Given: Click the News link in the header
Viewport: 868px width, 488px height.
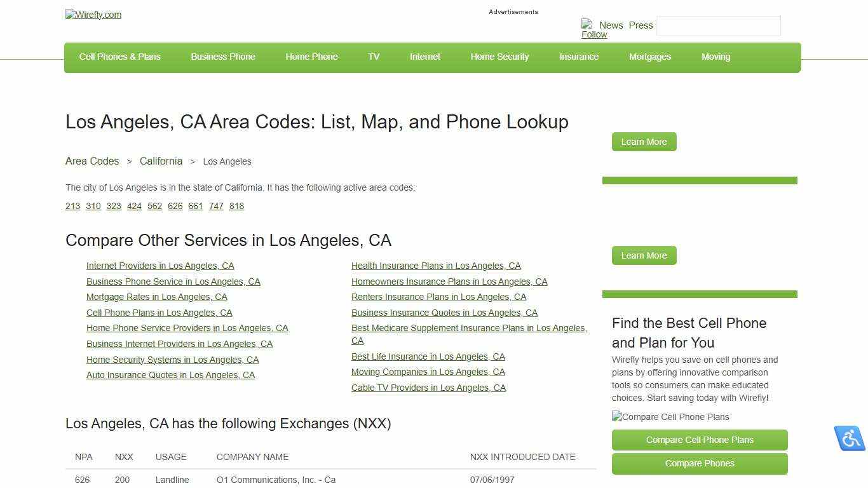Looking at the screenshot, I should pos(611,25).
